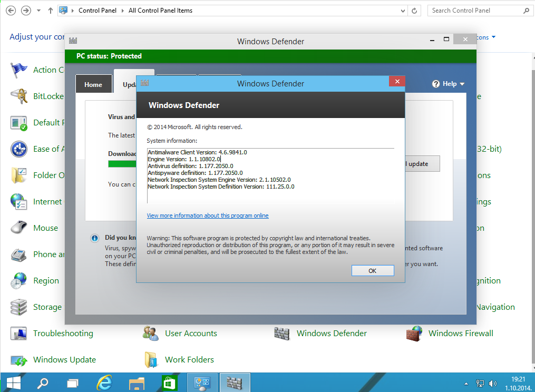This screenshot has width=535, height=392.
Task: Open the User Accounts icon
Action: tap(150, 334)
